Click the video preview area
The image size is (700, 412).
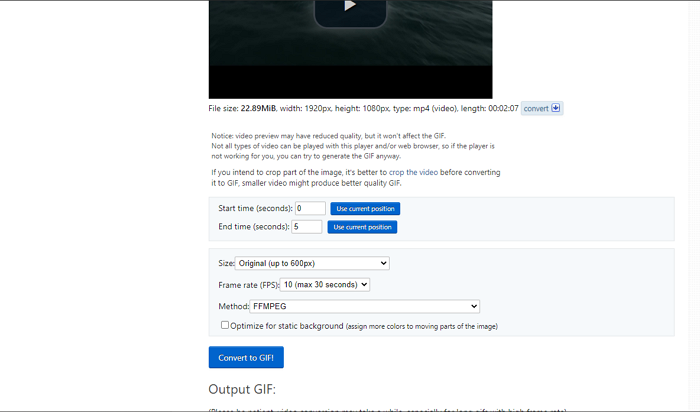click(x=350, y=49)
